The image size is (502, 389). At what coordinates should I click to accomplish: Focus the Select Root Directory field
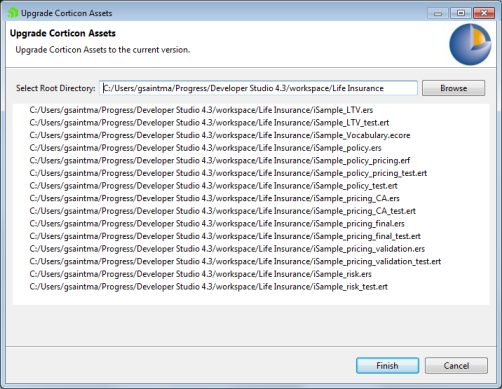point(258,88)
